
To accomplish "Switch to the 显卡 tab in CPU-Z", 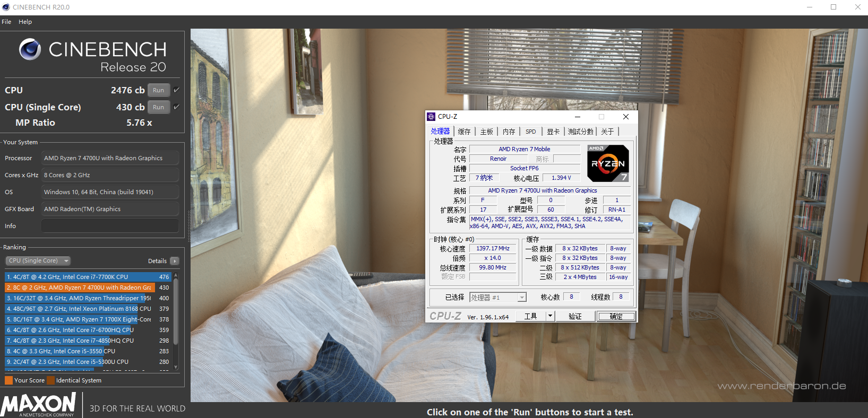I will [553, 132].
